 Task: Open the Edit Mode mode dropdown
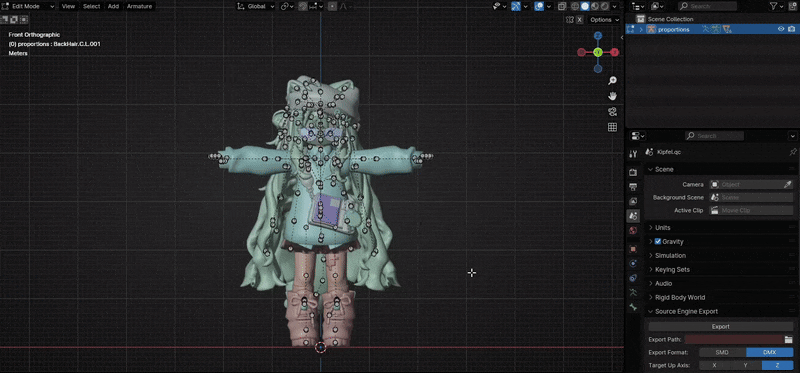pyautogui.click(x=28, y=6)
